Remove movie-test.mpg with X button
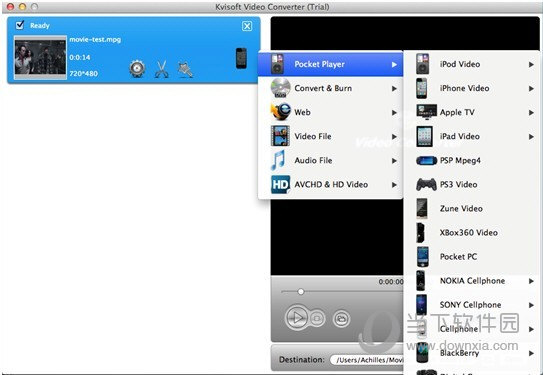The height and width of the screenshot is (375, 543). pos(247,26)
